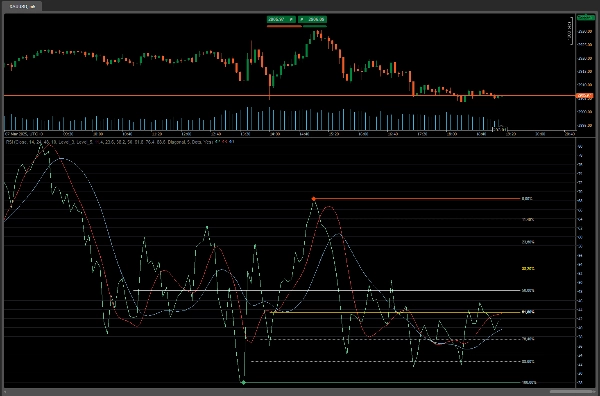Click the 0.00% Fibonacci level label
Screen dimensions: 600x396
click(x=527, y=199)
